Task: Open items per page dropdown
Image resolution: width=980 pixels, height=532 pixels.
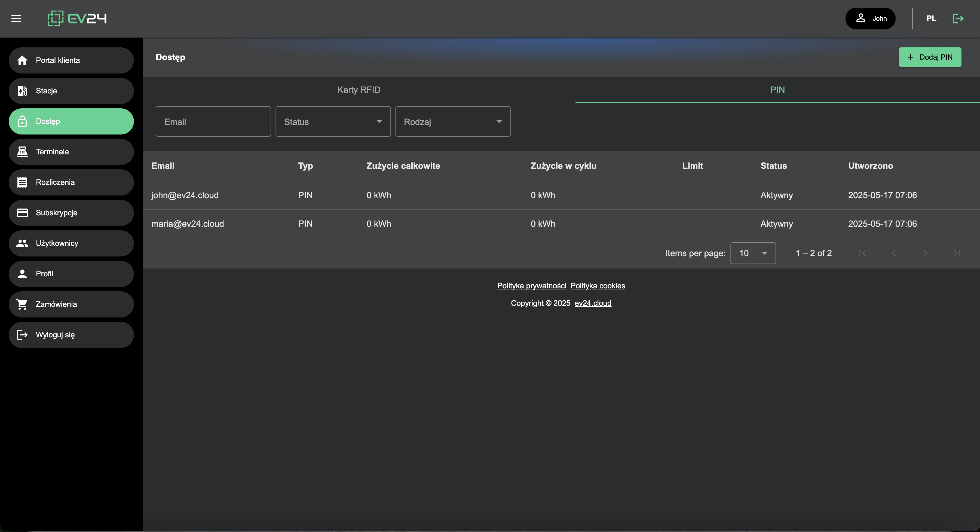Action: pos(753,253)
